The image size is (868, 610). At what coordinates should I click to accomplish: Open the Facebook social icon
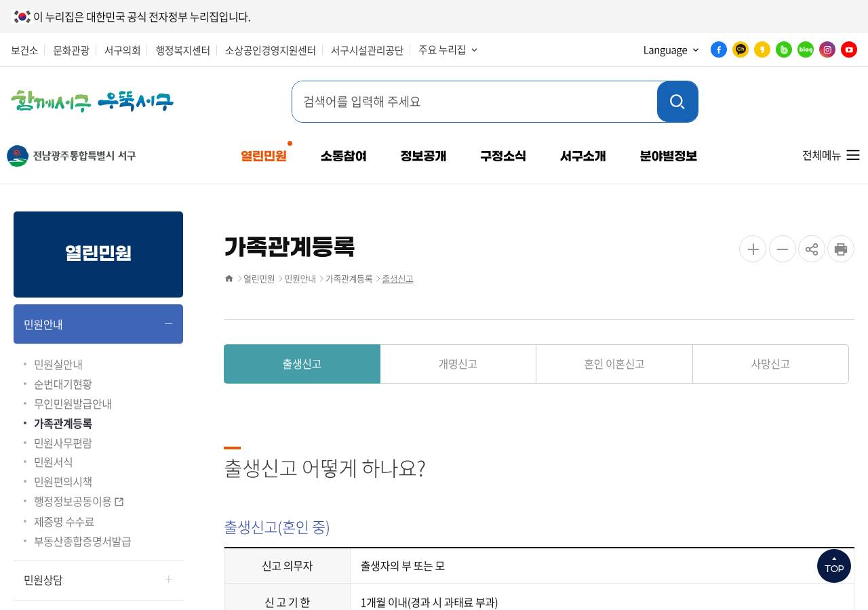(719, 49)
